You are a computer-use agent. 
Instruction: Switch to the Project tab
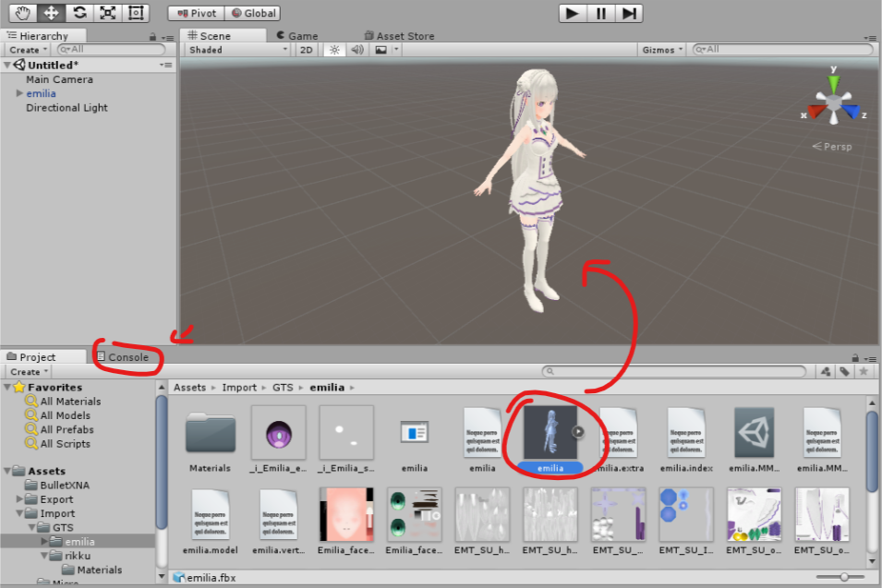(37, 357)
